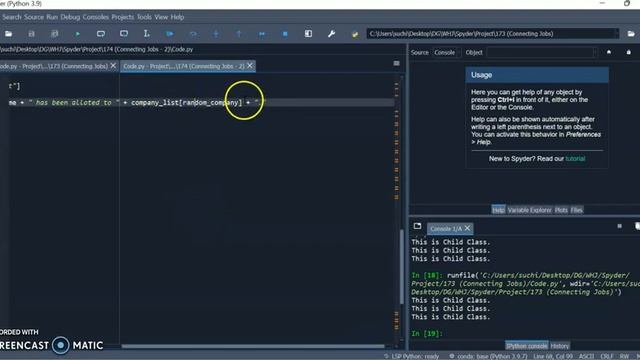Image resolution: width=640 pixels, height=360 pixels.
Task: Step into function debug icon
Action: click(216, 34)
